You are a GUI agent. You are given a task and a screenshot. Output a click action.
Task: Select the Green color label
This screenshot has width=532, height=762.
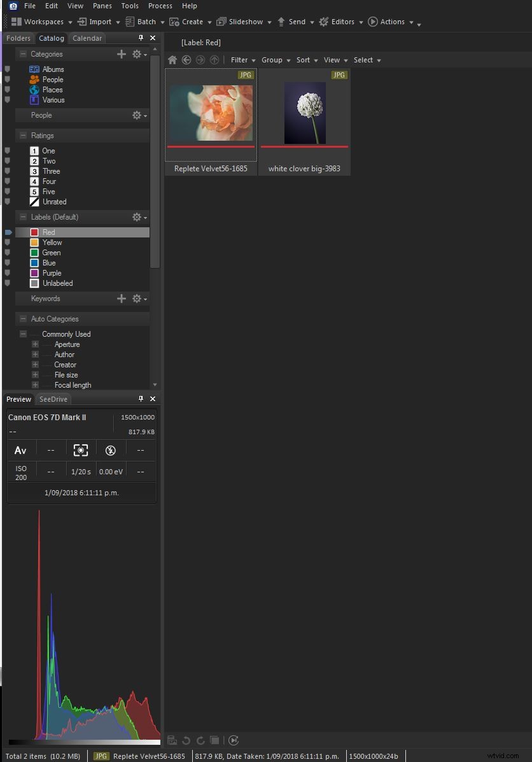pyautogui.click(x=50, y=253)
